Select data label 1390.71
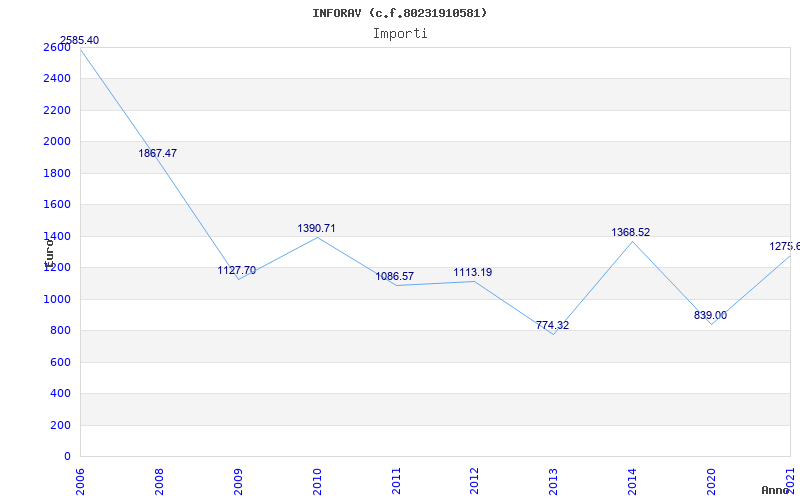Image resolution: width=800 pixels, height=500 pixels. click(316, 228)
